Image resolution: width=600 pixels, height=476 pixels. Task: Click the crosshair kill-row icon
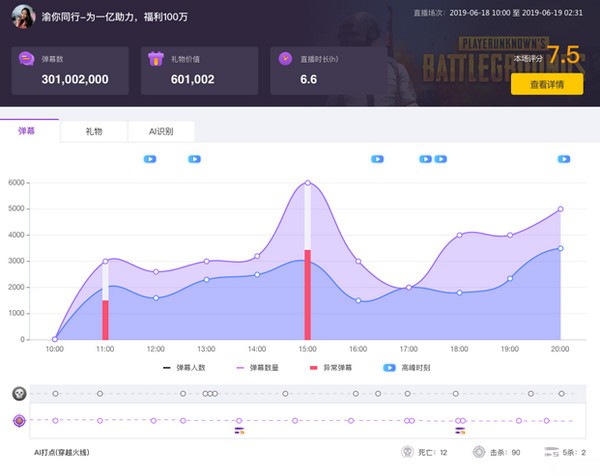tap(19, 421)
